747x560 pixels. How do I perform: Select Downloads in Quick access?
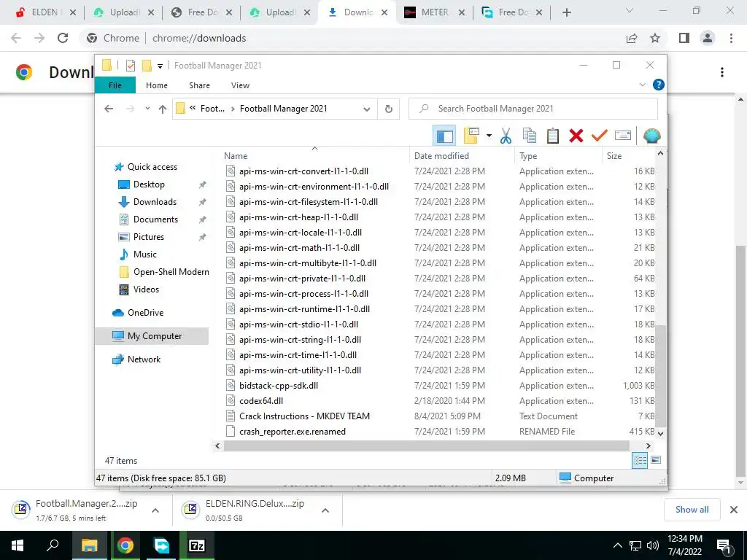point(155,202)
